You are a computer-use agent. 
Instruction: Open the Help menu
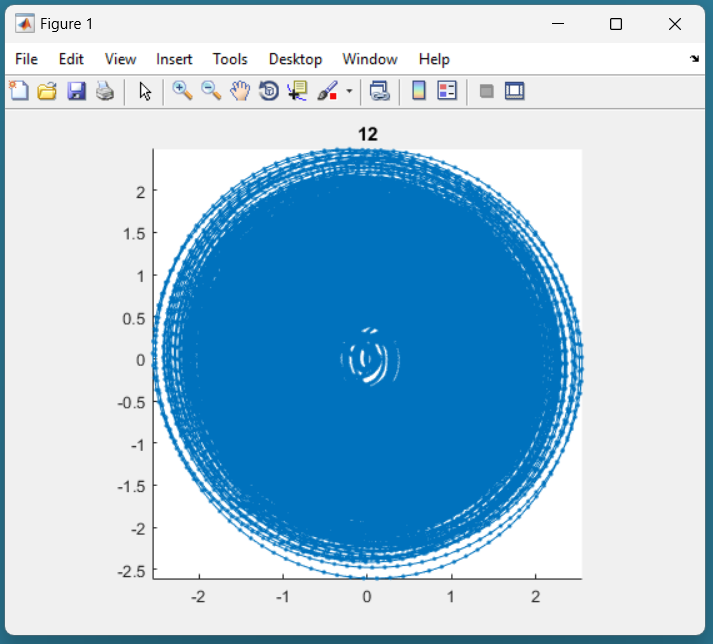(x=434, y=59)
